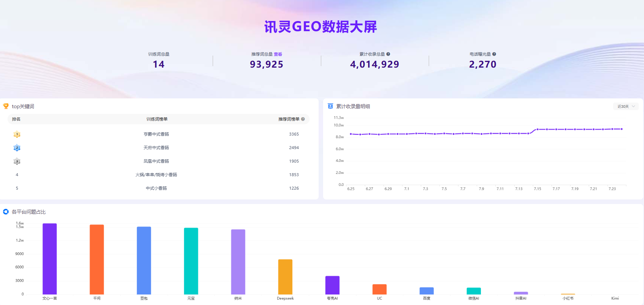Click the help icon next to 电话曝光量

[x=494, y=54]
